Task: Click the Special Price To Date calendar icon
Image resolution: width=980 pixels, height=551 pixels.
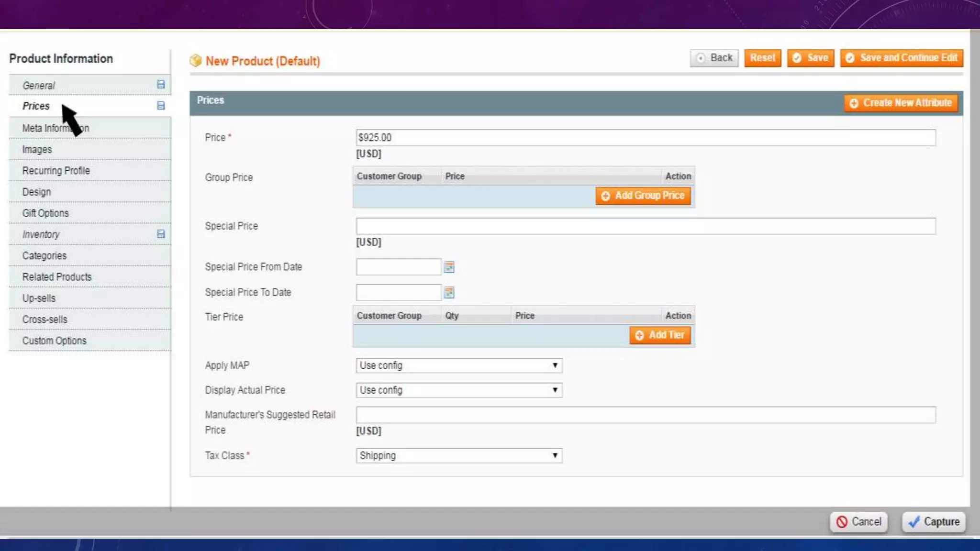Action: [x=449, y=292]
